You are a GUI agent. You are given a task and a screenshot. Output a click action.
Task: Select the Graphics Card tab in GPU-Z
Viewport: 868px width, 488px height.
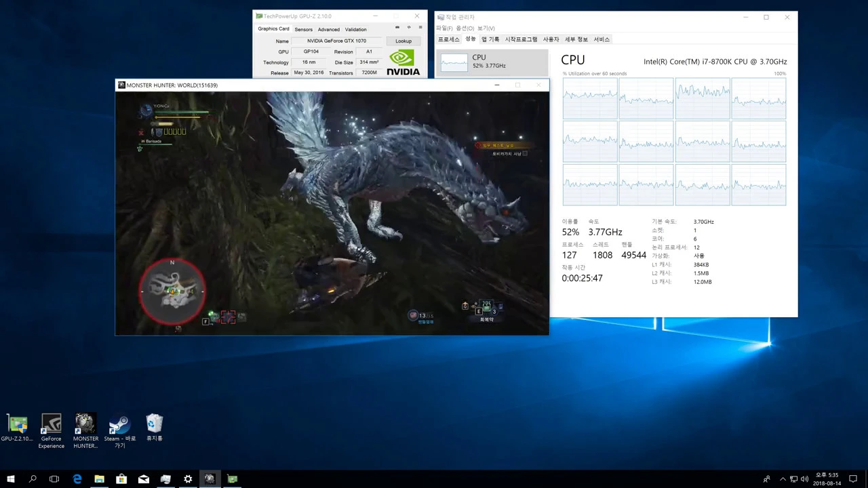pyautogui.click(x=273, y=29)
